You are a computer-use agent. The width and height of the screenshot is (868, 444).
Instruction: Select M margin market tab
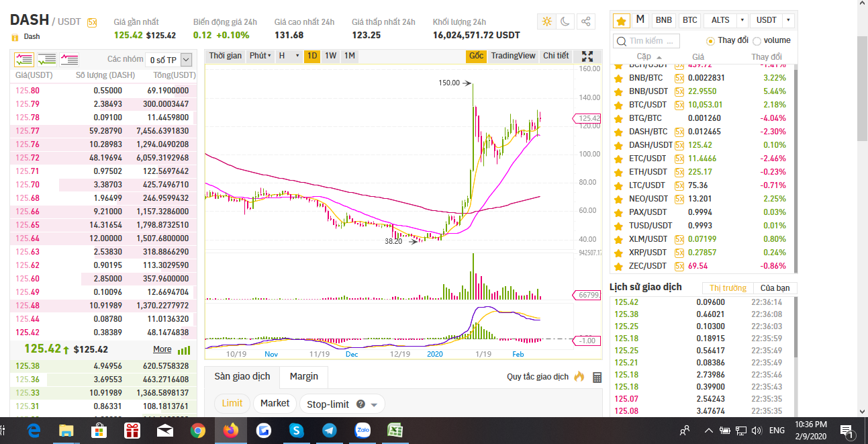click(640, 19)
